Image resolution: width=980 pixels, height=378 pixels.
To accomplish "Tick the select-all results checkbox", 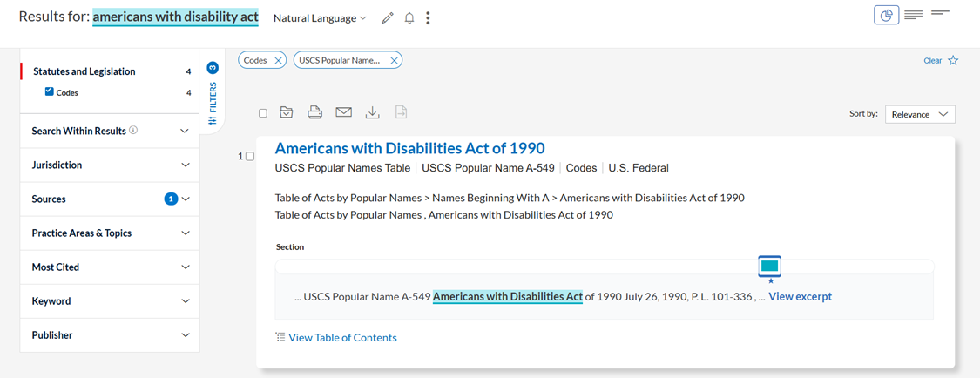I will pyautogui.click(x=263, y=113).
